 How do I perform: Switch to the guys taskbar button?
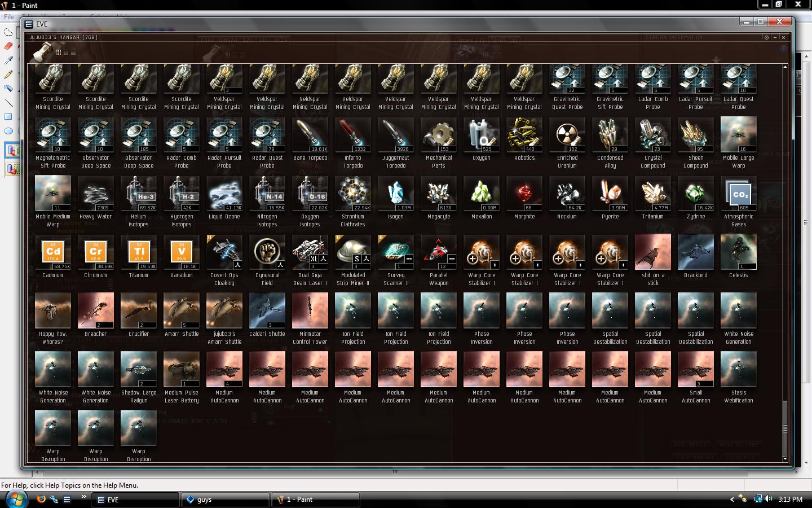tap(226, 500)
